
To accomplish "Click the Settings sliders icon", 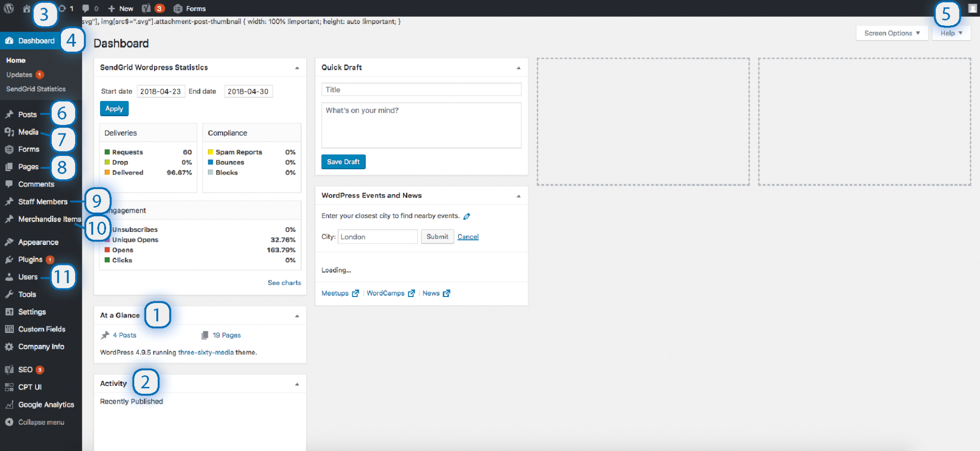I will pyautogui.click(x=9, y=312).
